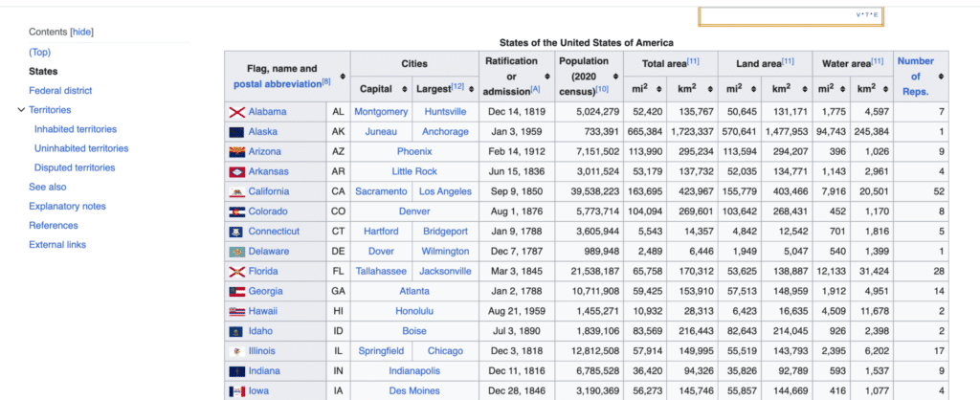The image size is (980, 400).
Task: Collapse the Territories section chevron
Action: [x=21, y=110]
